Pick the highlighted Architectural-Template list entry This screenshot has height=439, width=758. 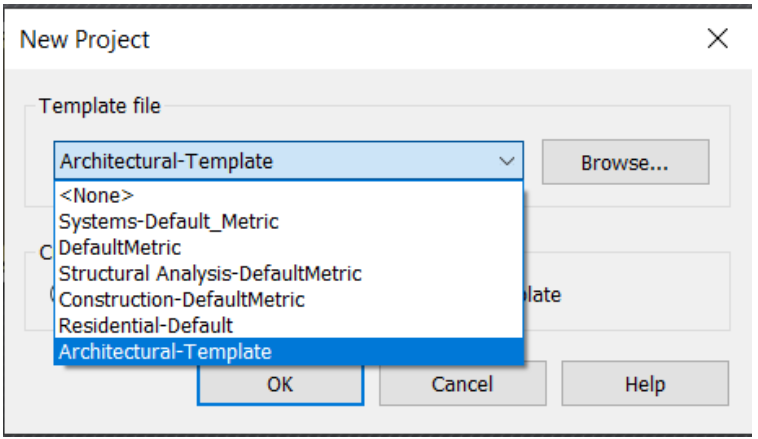289,351
